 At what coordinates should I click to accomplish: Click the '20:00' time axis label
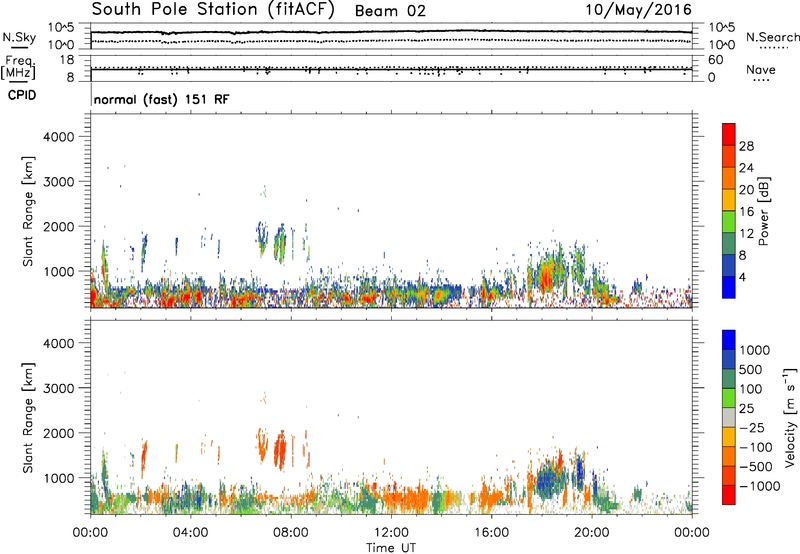tap(592, 533)
